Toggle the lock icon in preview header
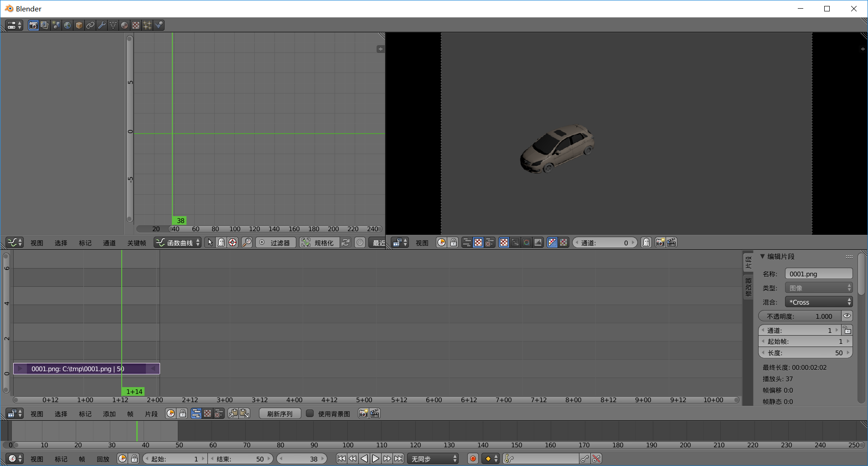 pos(453,243)
